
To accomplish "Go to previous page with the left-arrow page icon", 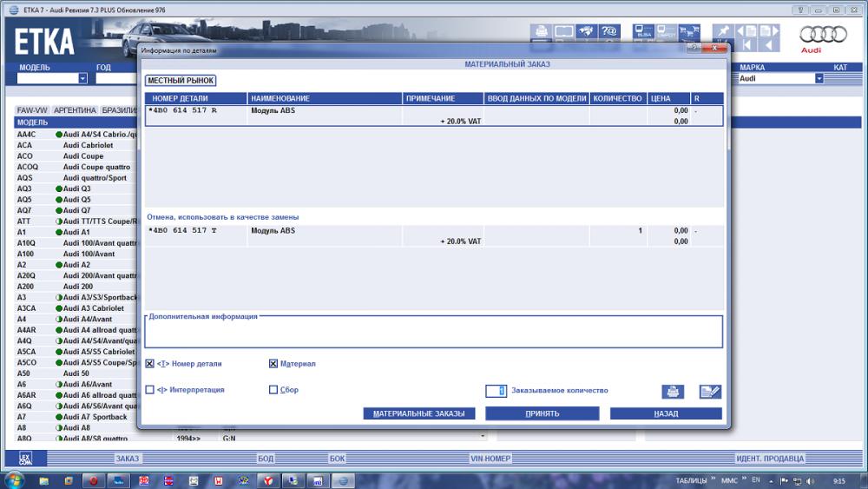I will click(746, 31).
